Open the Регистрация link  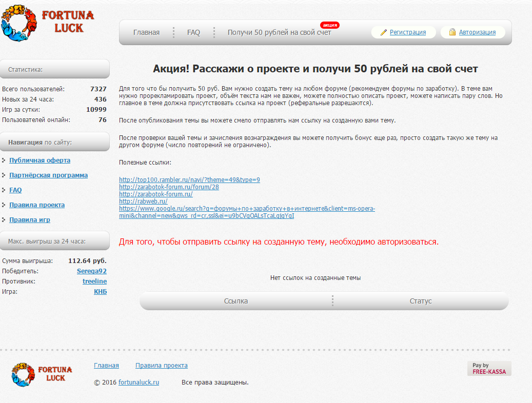tap(407, 32)
